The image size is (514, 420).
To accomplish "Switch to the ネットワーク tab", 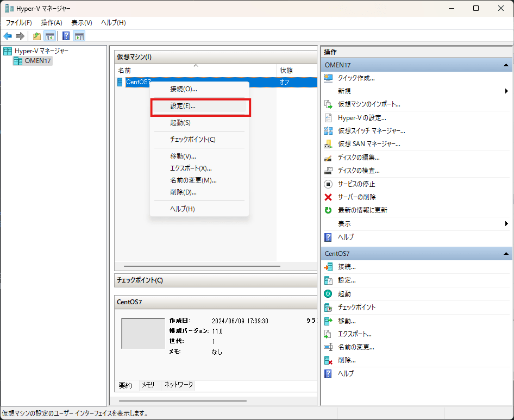I will click(x=179, y=385).
